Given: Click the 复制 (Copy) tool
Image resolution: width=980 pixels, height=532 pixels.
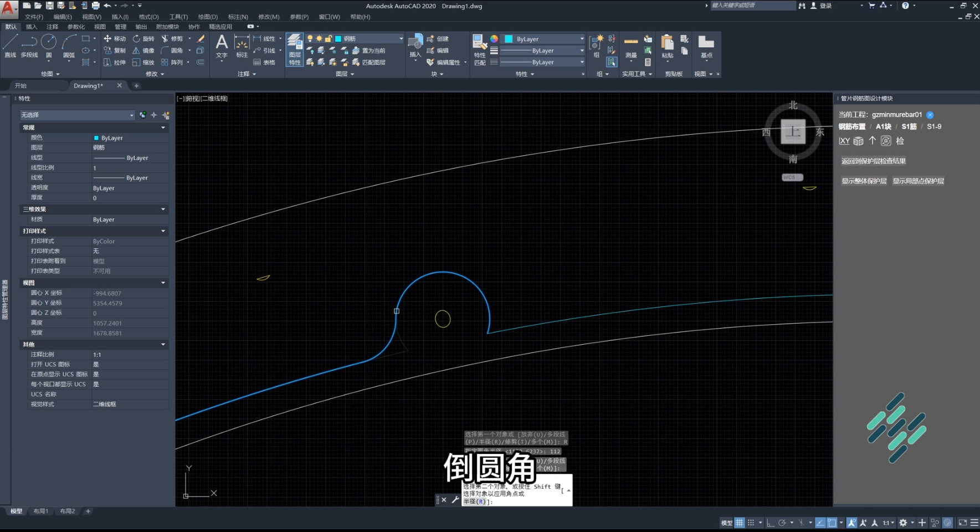Looking at the screenshot, I should [x=115, y=50].
